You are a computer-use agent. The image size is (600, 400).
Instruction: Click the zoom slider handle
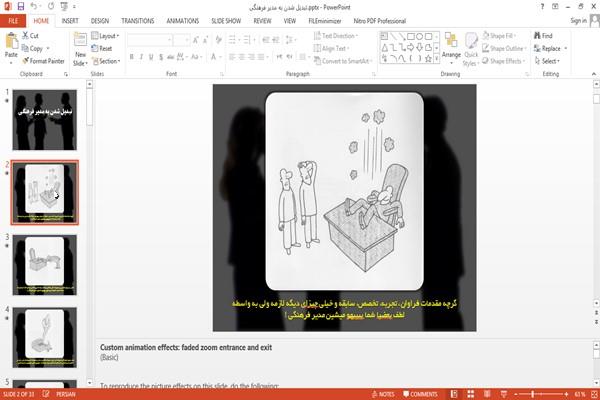(x=532, y=394)
